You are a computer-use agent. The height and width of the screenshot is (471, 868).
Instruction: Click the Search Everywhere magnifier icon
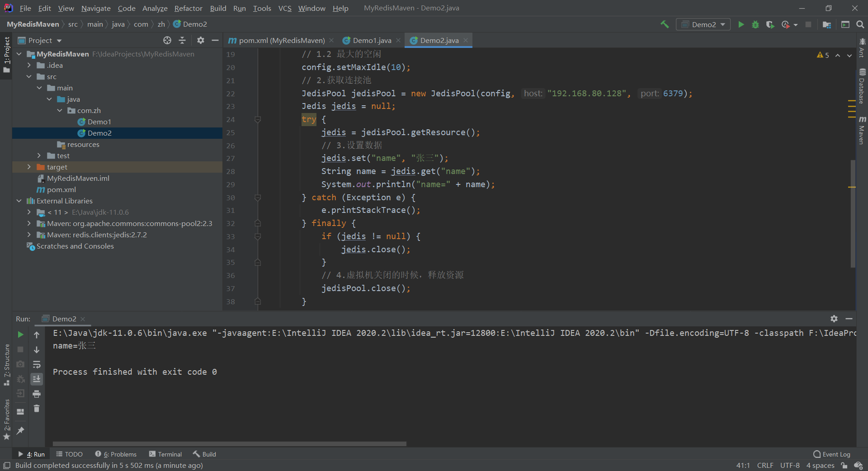[860, 24]
